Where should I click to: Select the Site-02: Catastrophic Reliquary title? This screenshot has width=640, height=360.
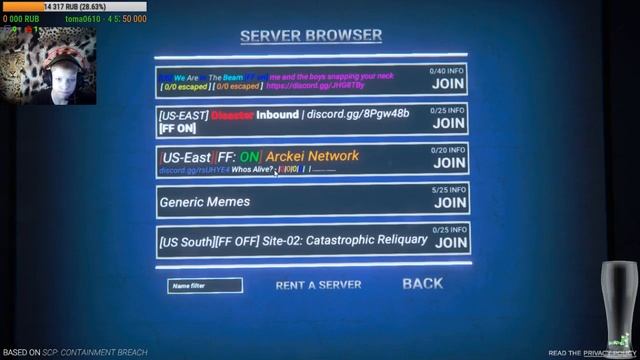coord(345,240)
